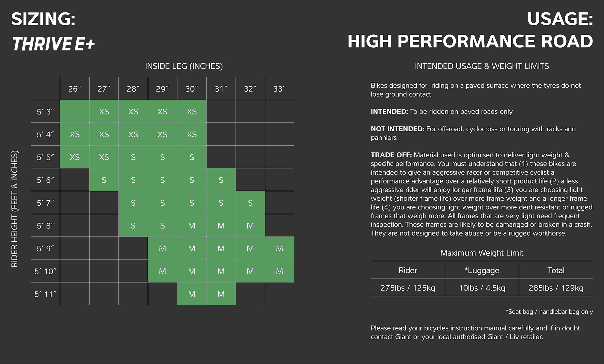Click the THRIVE E+ model title
This screenshot has height=364, width=604.
point(53,44)
